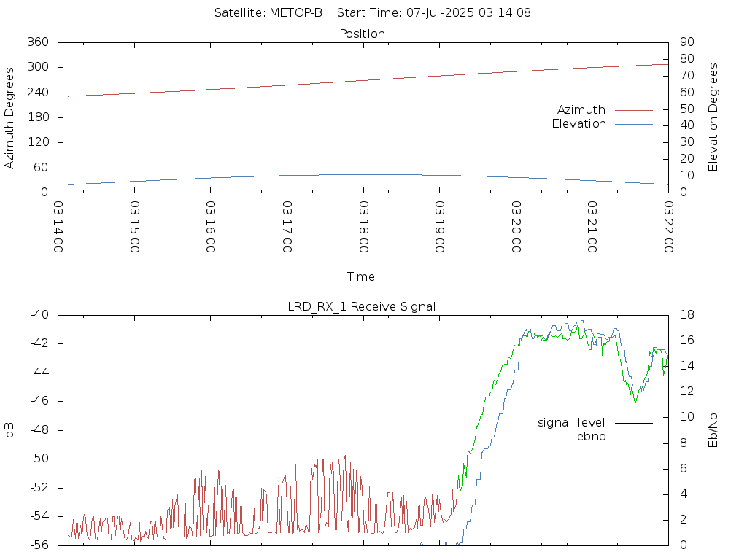Click the -42 dB axis value
The image size is (747, 560).
click(39, 343)
